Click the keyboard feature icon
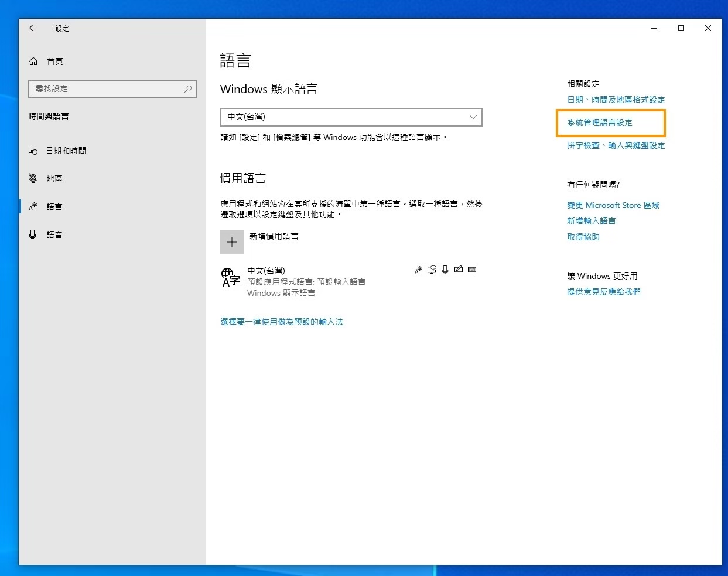Screen dimensions: 728x576 click(472, 270)
